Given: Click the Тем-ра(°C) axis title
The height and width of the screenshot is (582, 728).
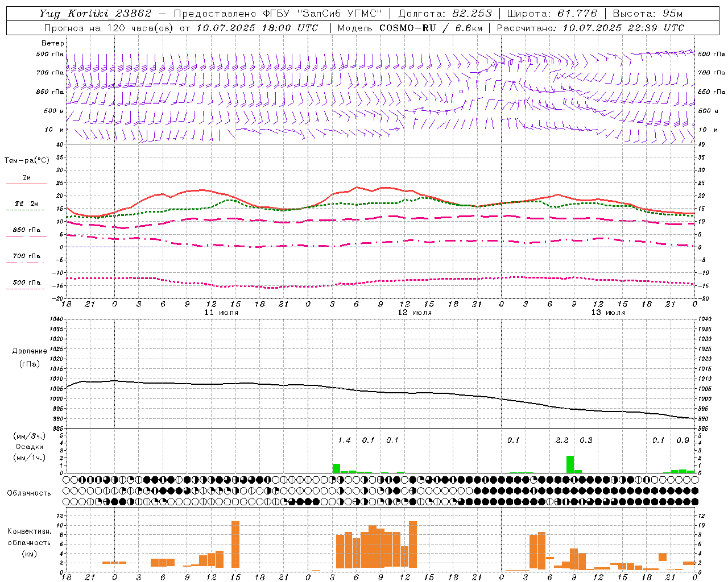Looking at the screenshot, I should [27, 161].
